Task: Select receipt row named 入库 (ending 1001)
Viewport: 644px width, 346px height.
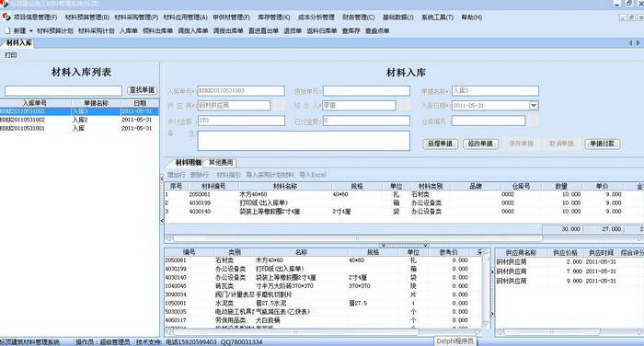Action: (79, 129)
